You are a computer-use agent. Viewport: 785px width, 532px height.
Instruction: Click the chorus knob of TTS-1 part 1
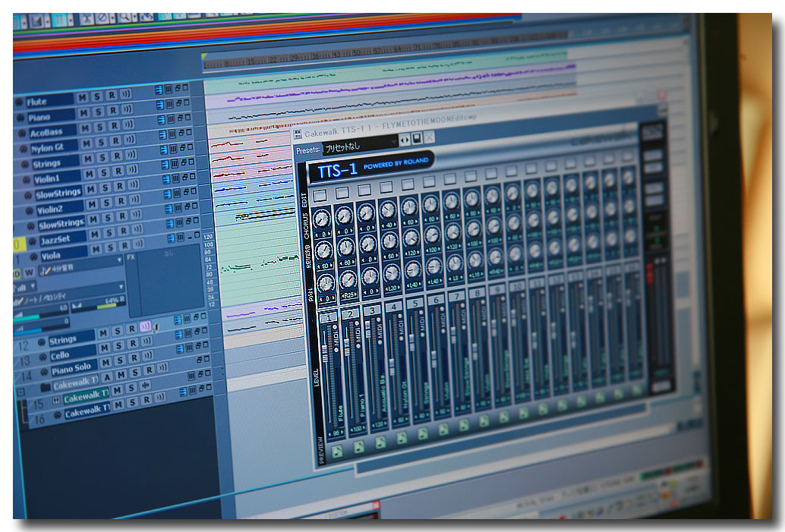(x=321, y=219)
